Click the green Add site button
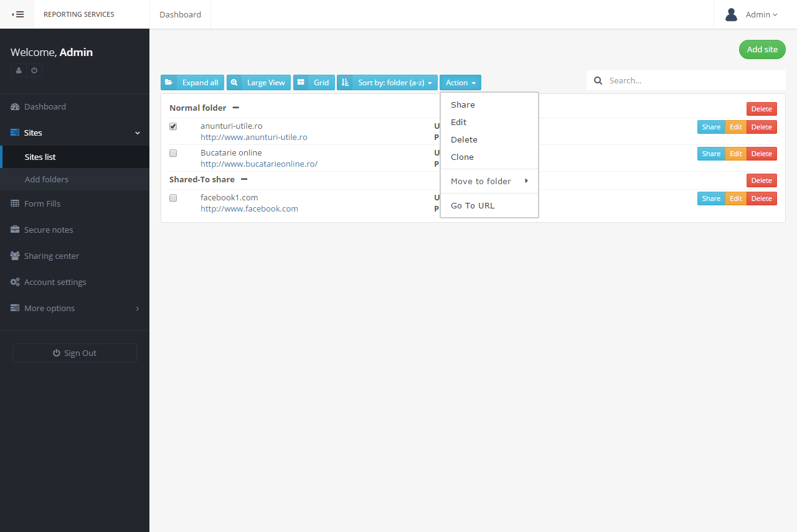 pyautogui.click(x=762, y=50)
